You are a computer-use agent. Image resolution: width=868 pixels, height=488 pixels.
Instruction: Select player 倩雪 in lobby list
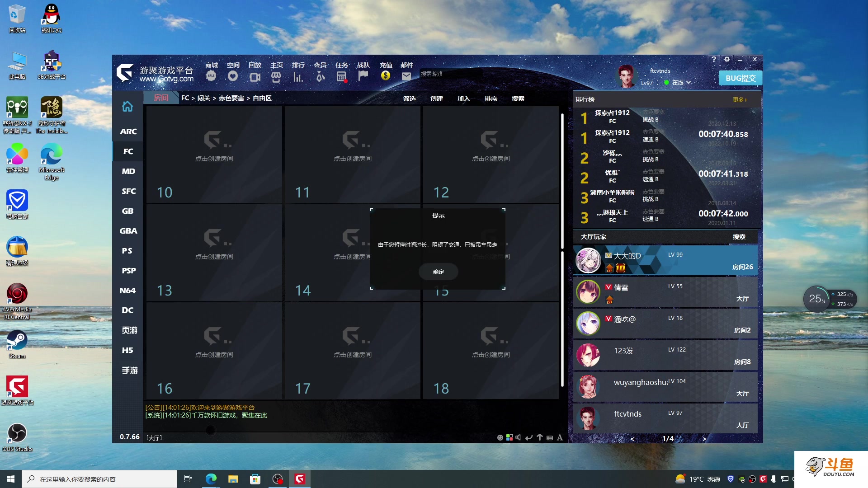tap(665, 292)
